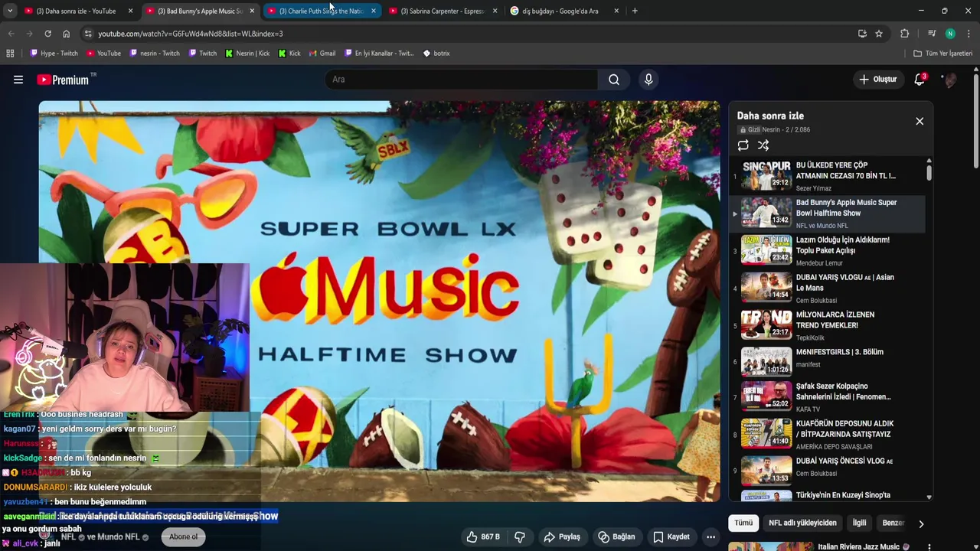This screenshot has width=980, height=551.
Task: Toggle playlist shuffle icon
Action: [x=763, y=145]
